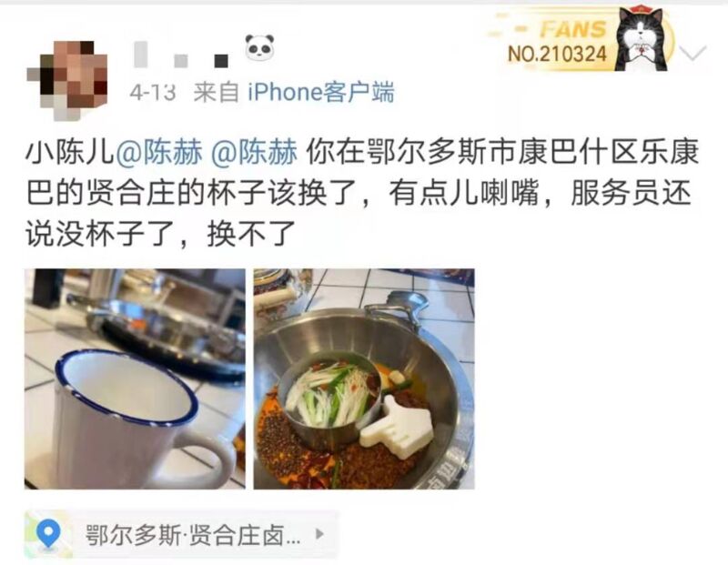This screenshot has height=565, width=728.
Task: Open the poster's pixelated profile avatar
Action: [x=67, y=80]
